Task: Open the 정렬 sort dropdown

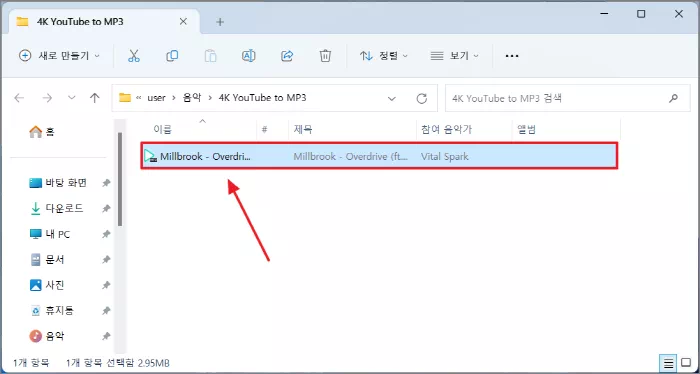Action: tap(384, 56)
